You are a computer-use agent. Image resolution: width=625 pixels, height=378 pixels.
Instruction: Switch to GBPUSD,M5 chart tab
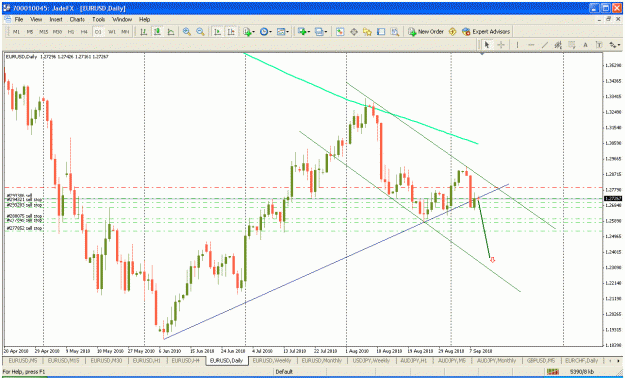540,361
